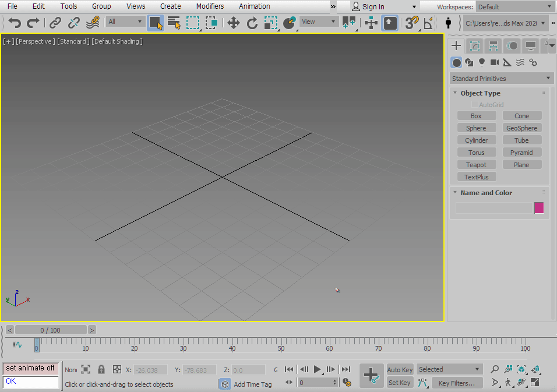Image resolution: width=557 pixels, height=392 pixels.
Task: Pick the Rectangular Selection Region tool
Action: 193,23
